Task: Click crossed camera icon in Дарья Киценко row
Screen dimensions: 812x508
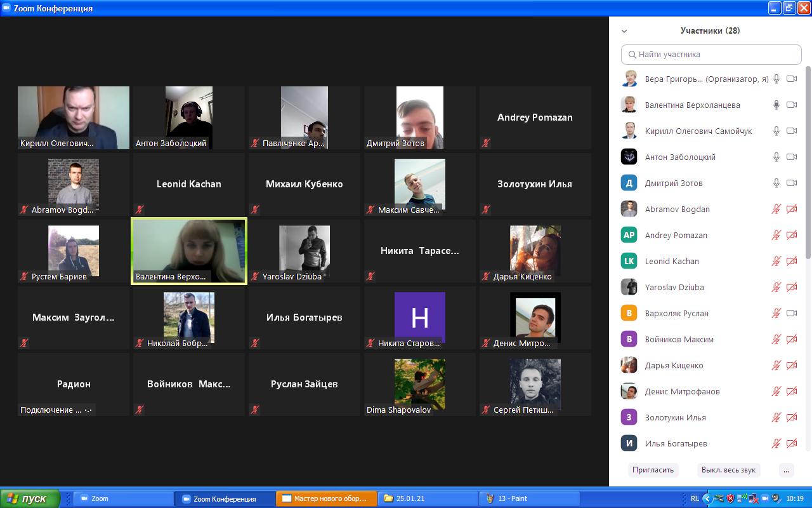Action: 792,365
